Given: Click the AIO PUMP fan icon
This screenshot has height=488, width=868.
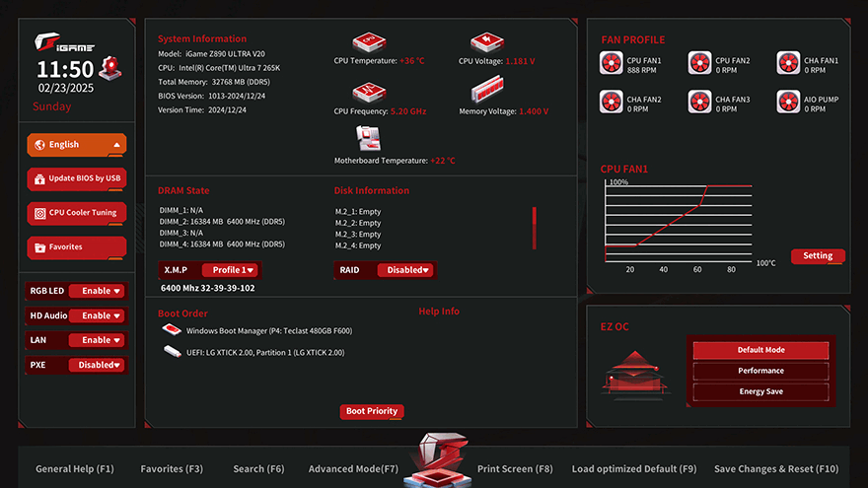Looking at the screenshot, I should pos(788,102).
